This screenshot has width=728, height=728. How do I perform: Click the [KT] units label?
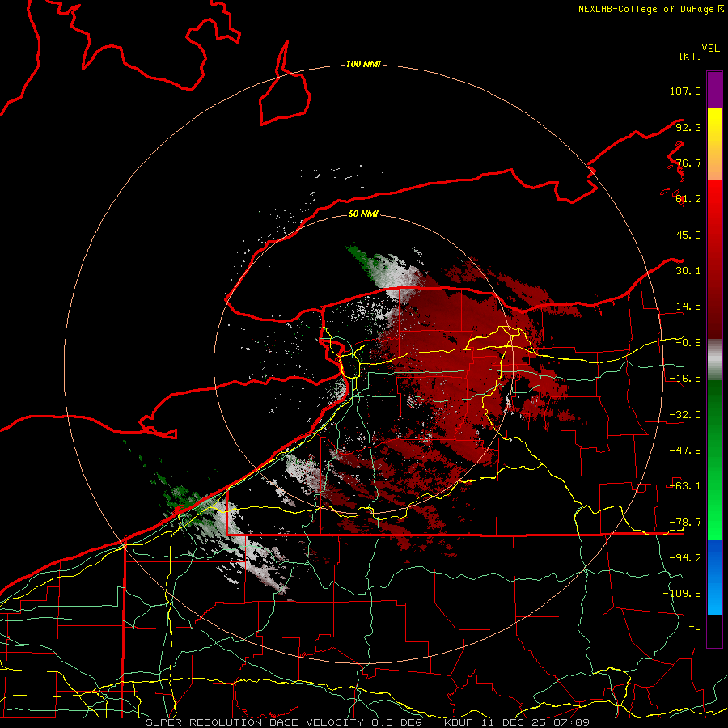click(x=690, y=56)
